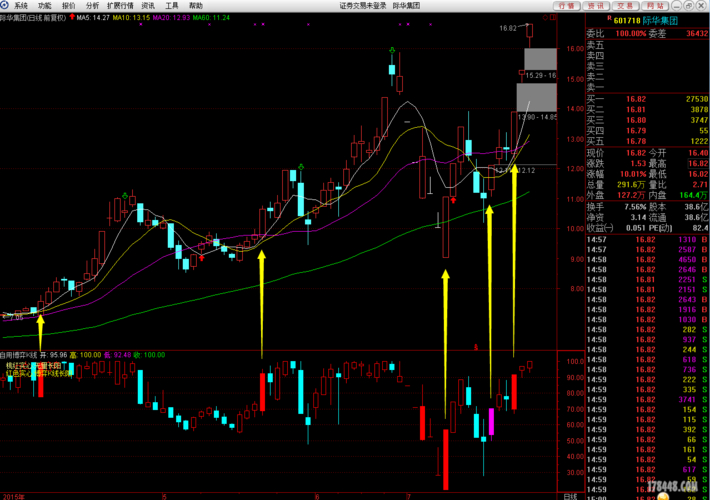Click the MA20: 12.93 label

point(171,18)
